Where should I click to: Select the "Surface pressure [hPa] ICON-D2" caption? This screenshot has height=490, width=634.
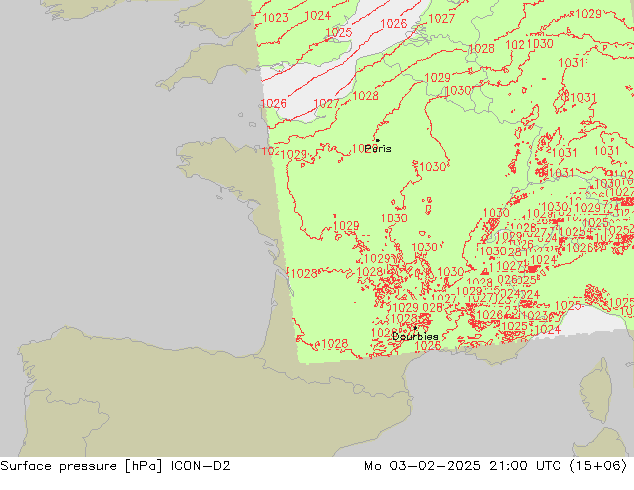pyautogui.click(x=115, y=466)
